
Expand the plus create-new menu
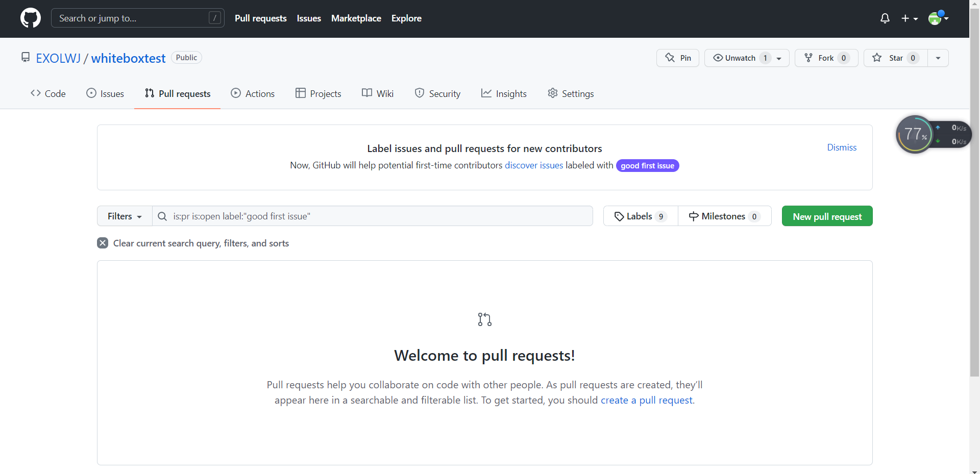click(x=910, y=18)
